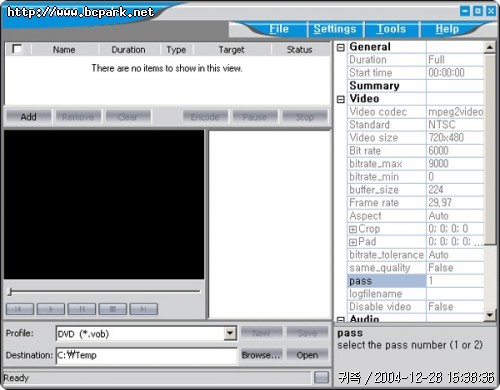Screen dimensions: 500x390
Task: Select the same_quality property row
Action: 416,268
